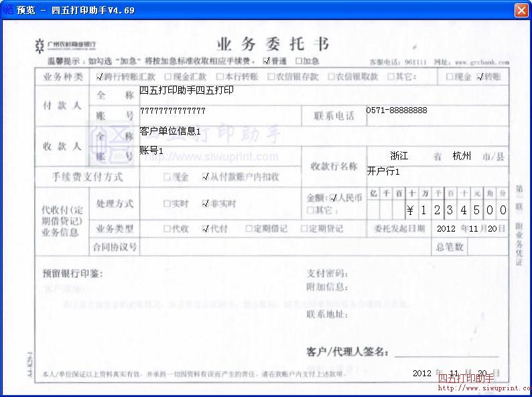Check the 现金汇款 box
Screen dimensions: 532x397
pyautogui.click(x=168, y=77)
